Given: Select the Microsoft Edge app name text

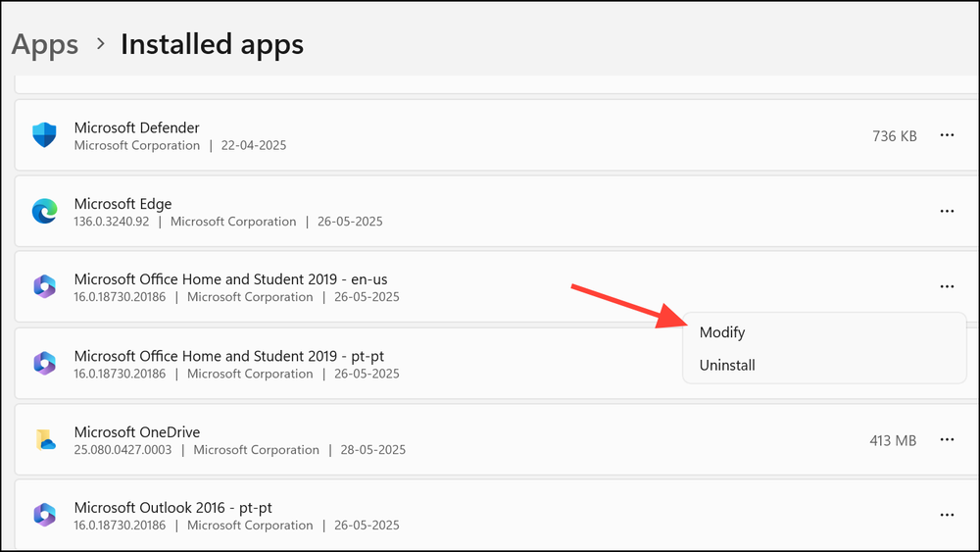Looking at the screenshot, I should 122,204.
